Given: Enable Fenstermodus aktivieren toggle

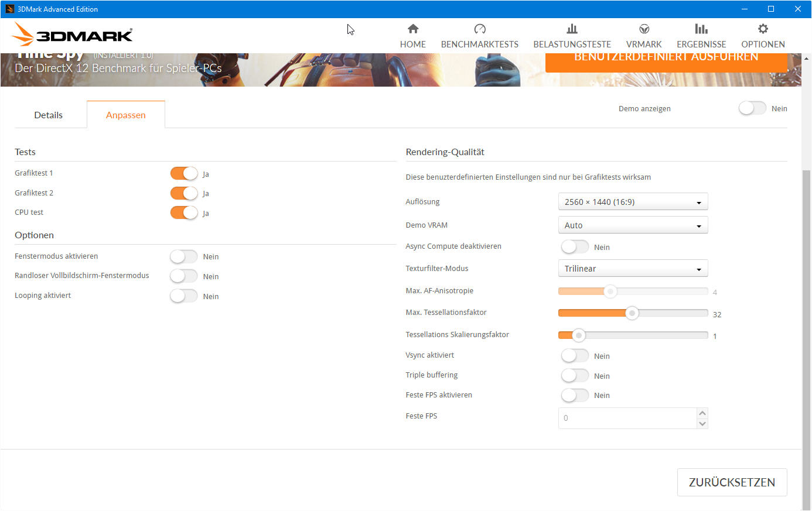Looking at the screenshot, I should click(x=184, y=256).
